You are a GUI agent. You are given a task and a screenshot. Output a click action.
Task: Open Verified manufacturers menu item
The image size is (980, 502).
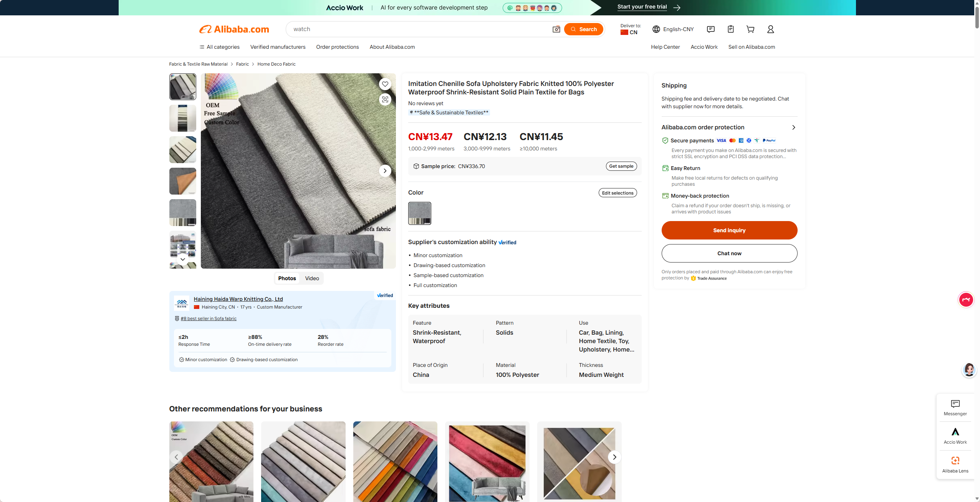(x=278, y=47)
